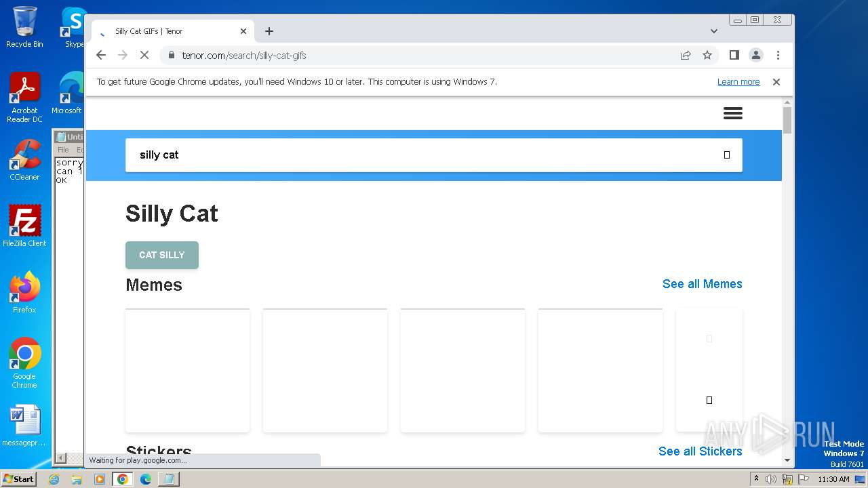Select the Silly Cat GIFs | Tenor tab
Image resolution: width=868 pixels, height=488 pixels.
(173, 31)
